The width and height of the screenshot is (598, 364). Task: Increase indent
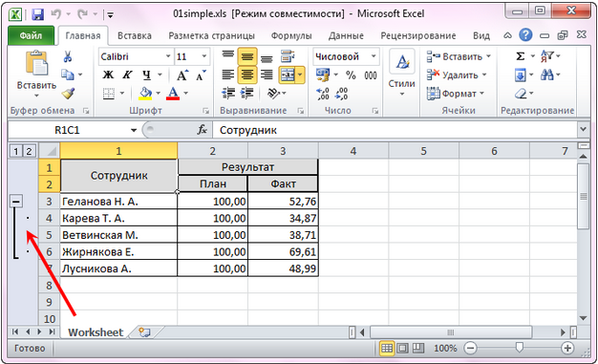tap(247, 93)
